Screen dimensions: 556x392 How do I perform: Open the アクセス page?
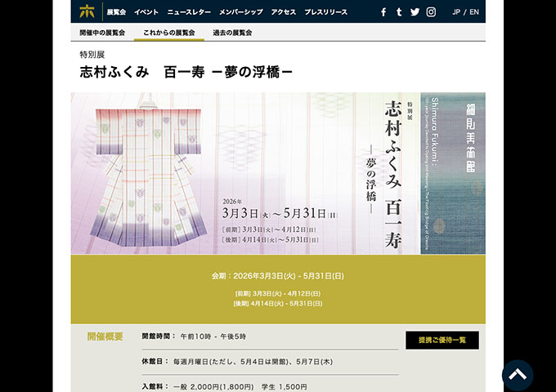point(284,12)
